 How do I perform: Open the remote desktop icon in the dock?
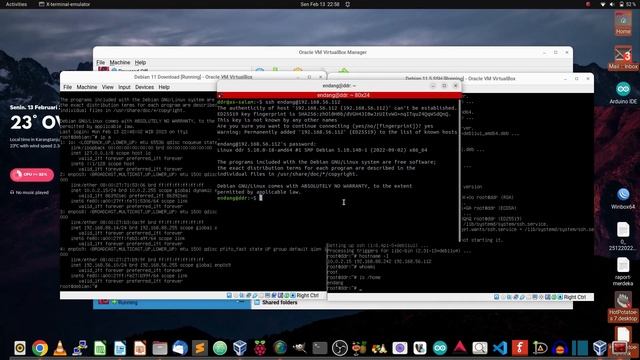[x=80, y=348]
